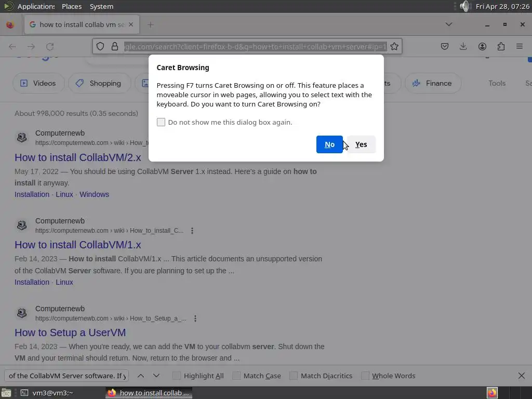Enable the Match Case checkbox
This screenshot has height=399, width=532.
236,376
